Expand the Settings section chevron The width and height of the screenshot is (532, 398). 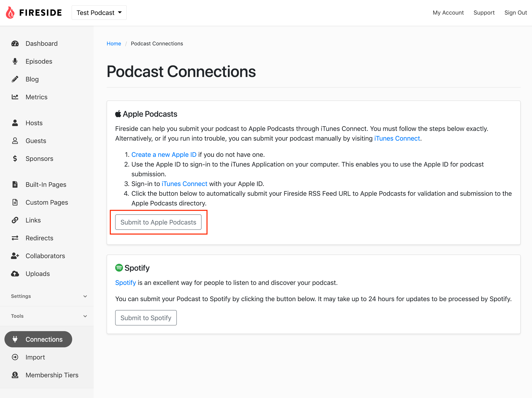(85, 296)
